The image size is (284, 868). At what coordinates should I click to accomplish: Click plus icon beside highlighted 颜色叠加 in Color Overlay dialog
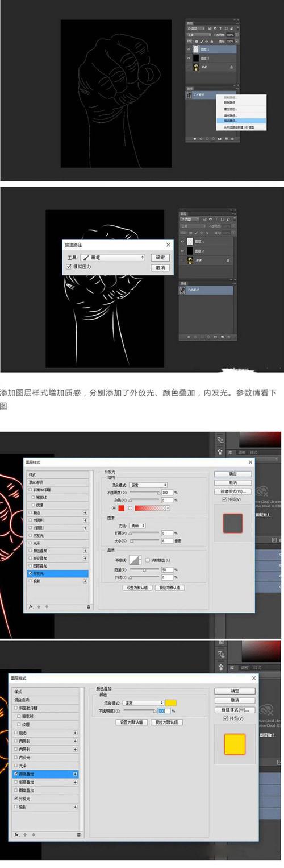tap(75, 774)
